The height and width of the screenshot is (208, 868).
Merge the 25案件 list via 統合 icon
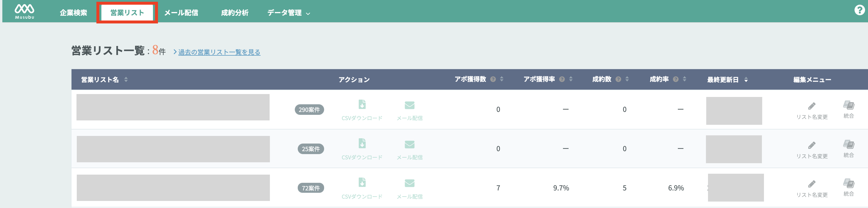(848, 149)
